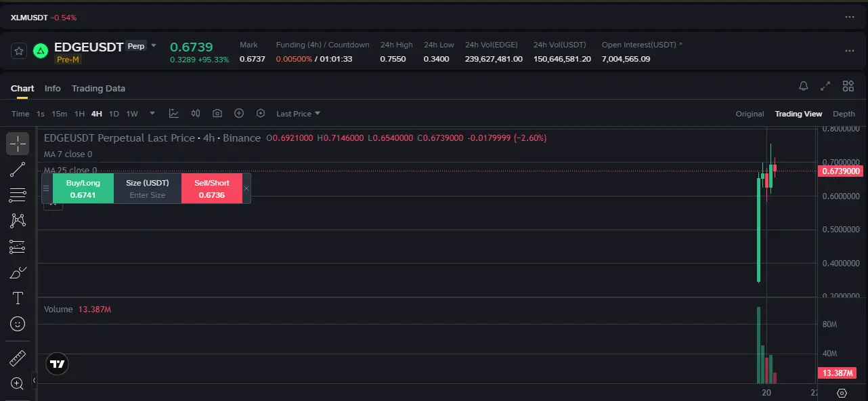Open the price range projection tool

pyautogui.click(x=18, y=247)
